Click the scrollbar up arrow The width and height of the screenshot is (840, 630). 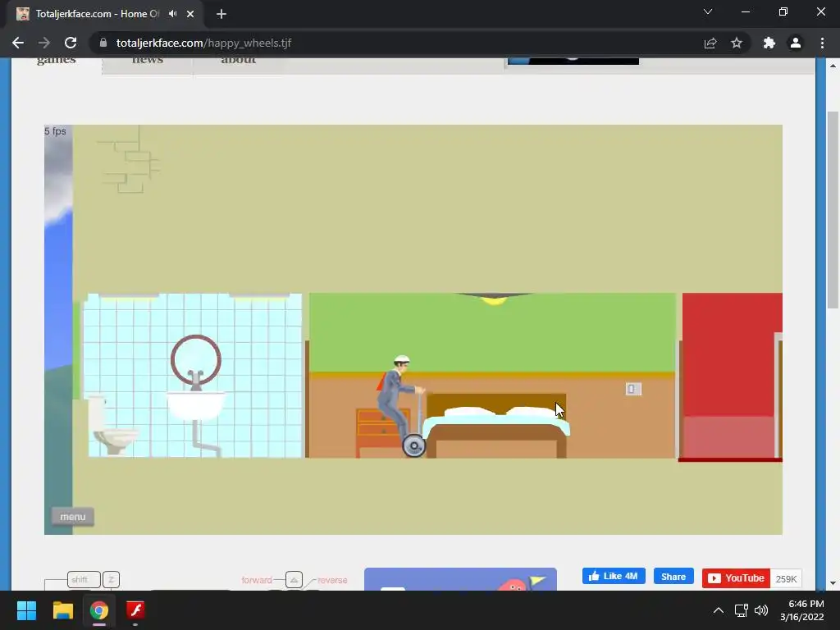pyautogui.click(x=833, y=66)
